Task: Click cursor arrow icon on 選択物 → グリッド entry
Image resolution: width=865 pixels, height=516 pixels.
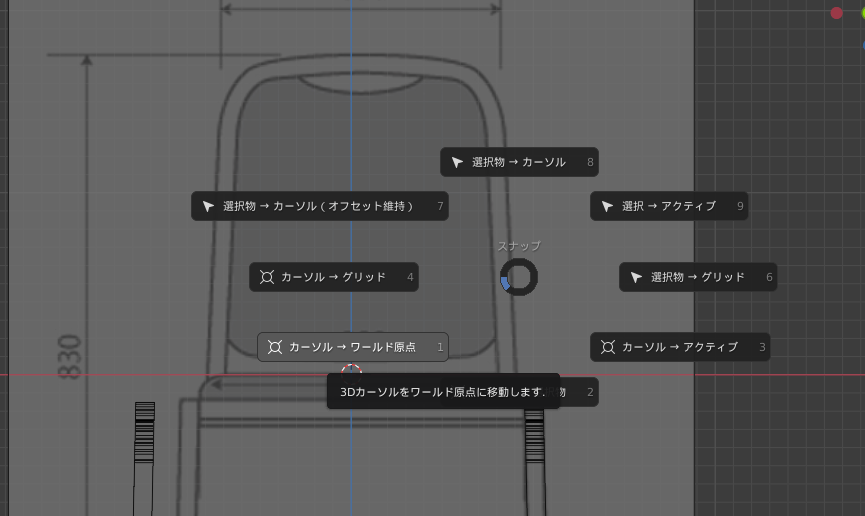Action: [636, 277]
